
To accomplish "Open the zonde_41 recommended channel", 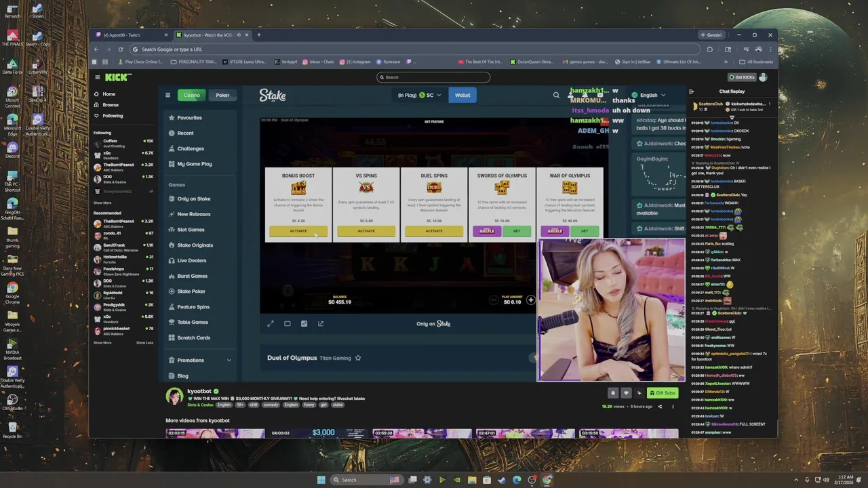I will coord(123,235).
